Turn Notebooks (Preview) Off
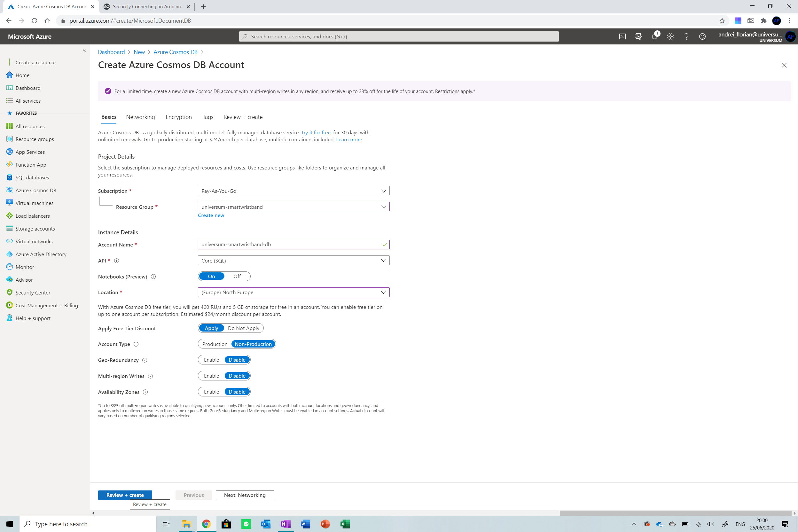Image resolution: width=798 pixels, height=532 pixels. (237, 277)
